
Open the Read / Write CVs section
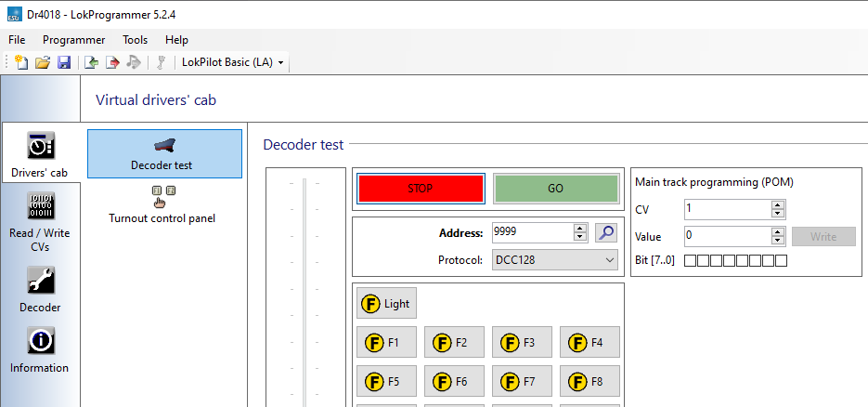pyautogui.click(x=40, y=222)
